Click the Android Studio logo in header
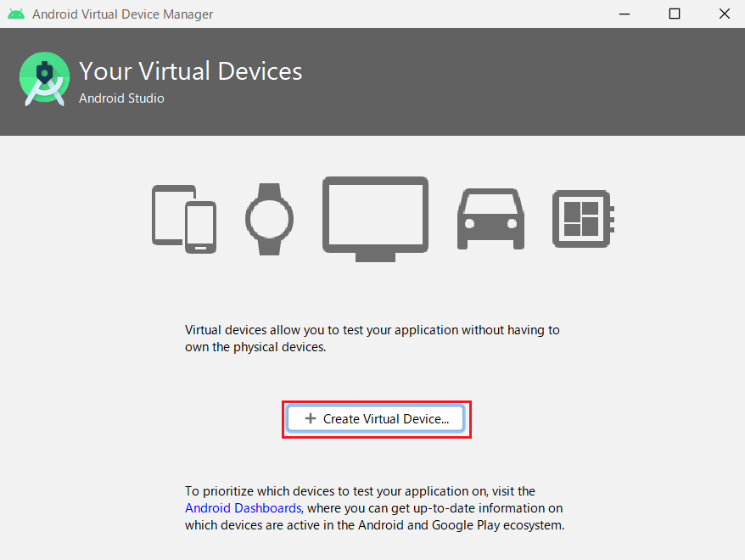Image resolution: width=745 pixels, height=560 pixels. click(44, 79)
